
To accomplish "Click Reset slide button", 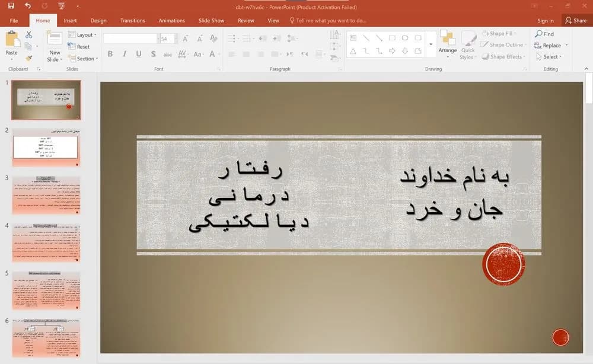I will click(x=79, y=46).
